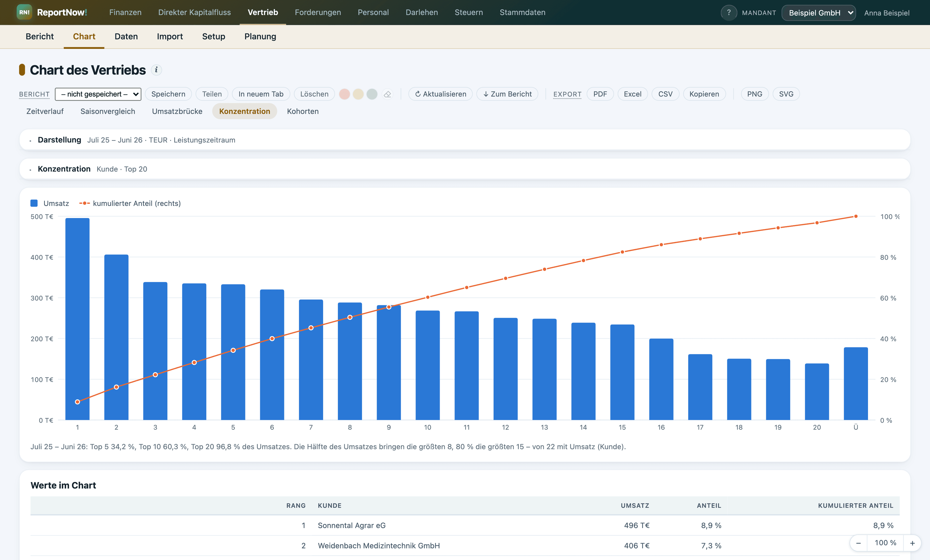
Task: Switch to the Forderungen menu
Action: [x=318, y=12]
